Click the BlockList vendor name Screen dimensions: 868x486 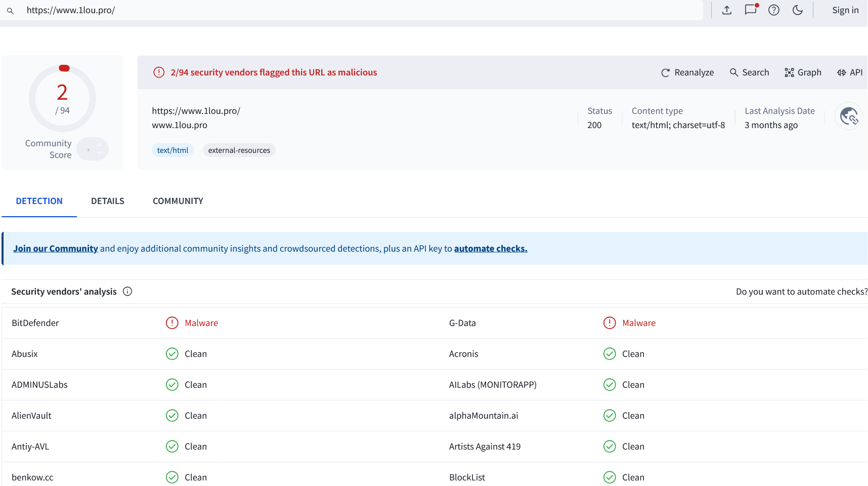coord(467,477)
